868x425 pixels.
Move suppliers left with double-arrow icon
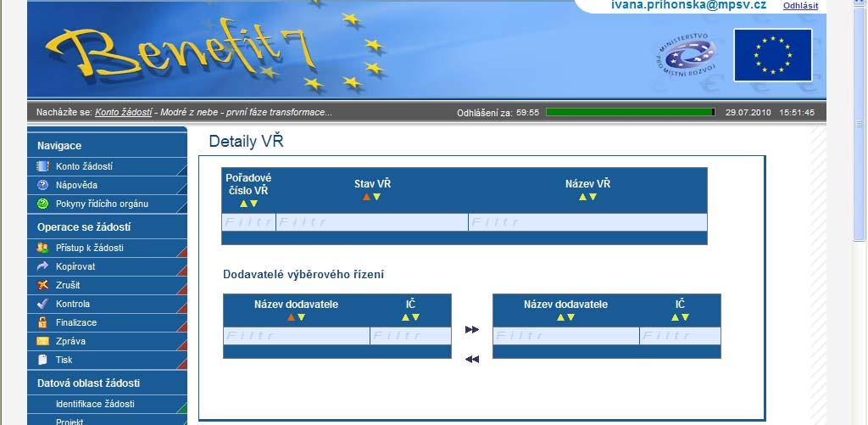tap(472, 360)
